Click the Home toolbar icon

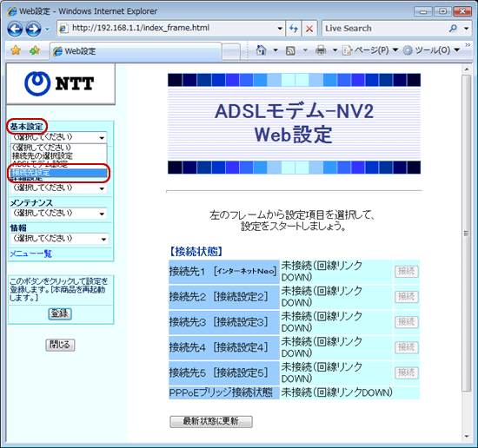point(262,50)
